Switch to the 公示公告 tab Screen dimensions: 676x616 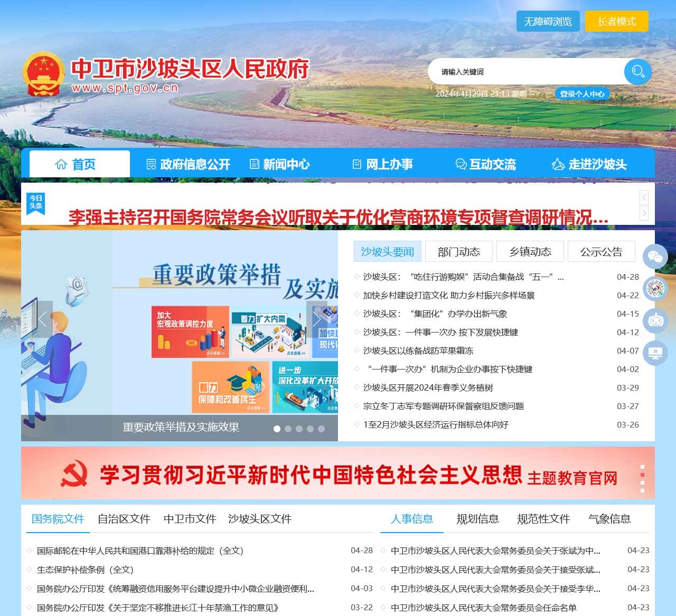point(602,251)
